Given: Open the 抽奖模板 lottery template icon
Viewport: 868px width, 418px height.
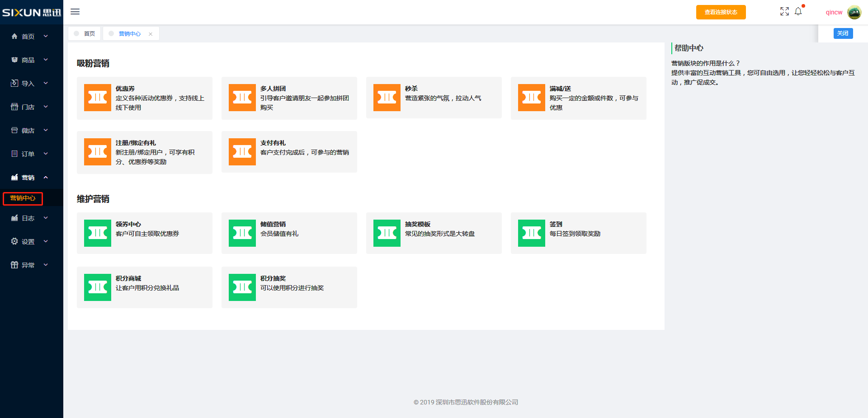Looking at the screenshot, I should click(387, 233).
